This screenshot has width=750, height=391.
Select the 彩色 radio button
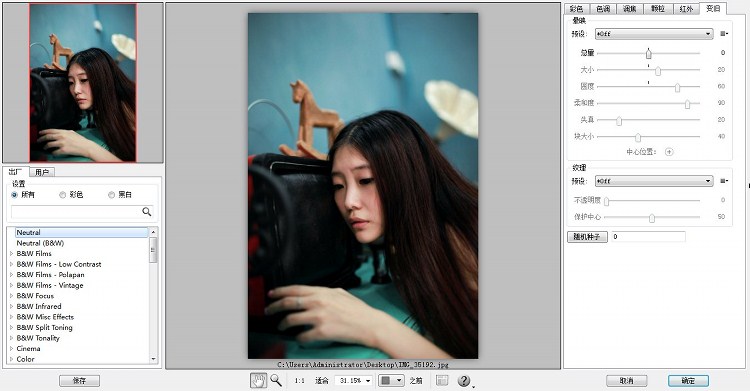tap(62, 195)
